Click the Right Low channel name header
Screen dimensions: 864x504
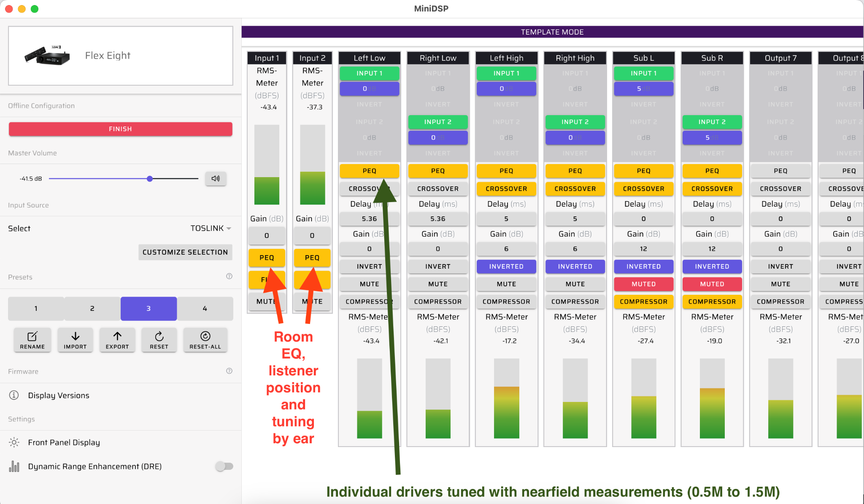coord(438,58)
